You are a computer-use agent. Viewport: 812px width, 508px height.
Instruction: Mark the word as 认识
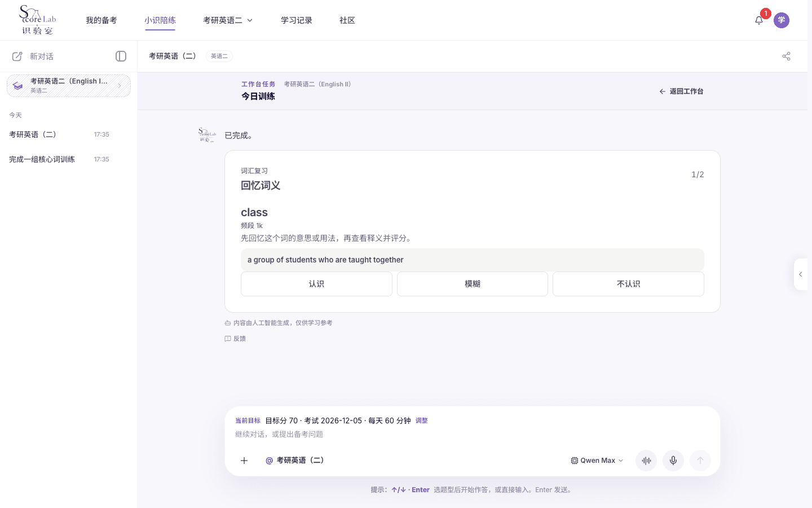coord(316,284)
